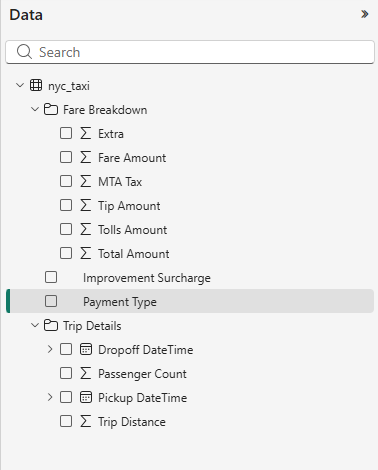The height and width of the screenshot is (470, 378).
Task: Click the Passenger Count field name
Action: 142,374
